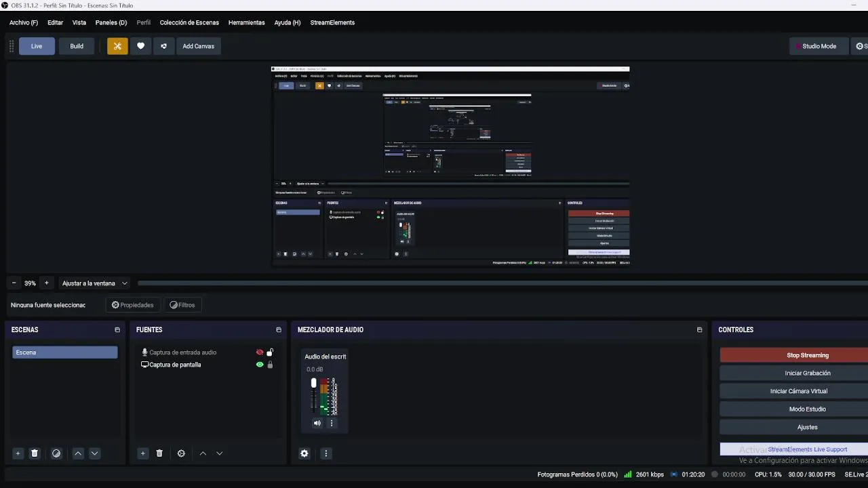
Task: Delete the selected scene with the trash icon
Action: pos(35,453)
